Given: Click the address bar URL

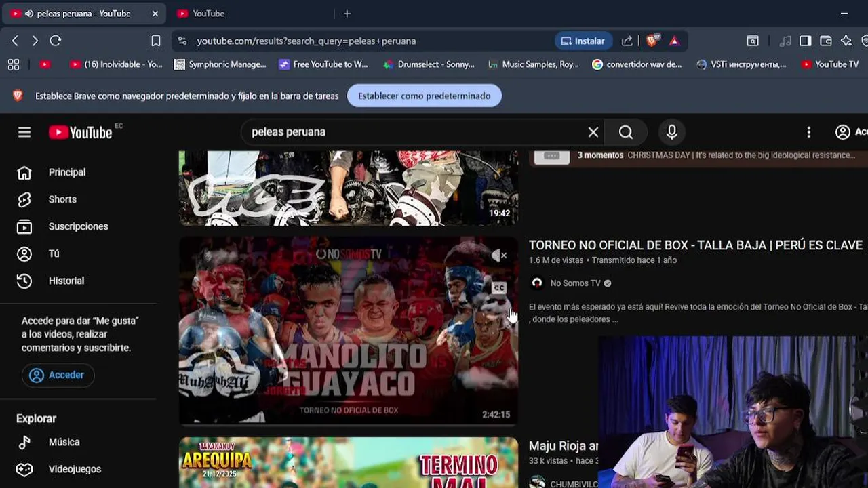Looking at the screenshot, I should (306, 41).
